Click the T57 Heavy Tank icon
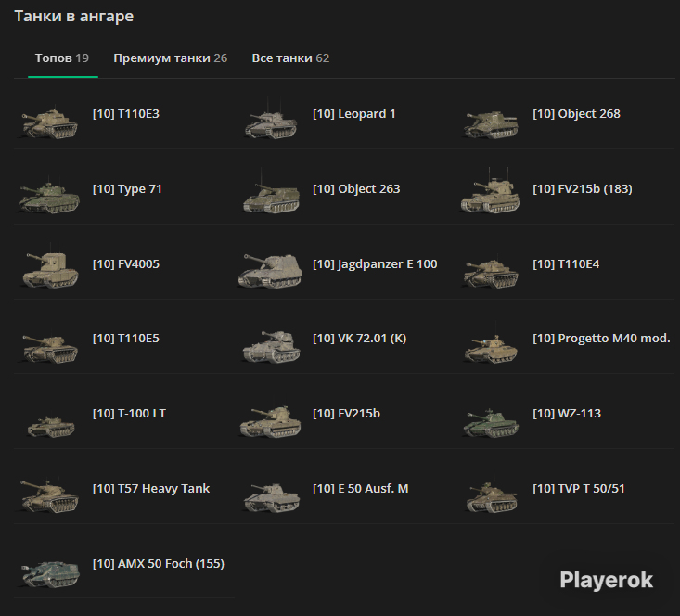Image resolution: width=680 pixels, height=616 pixels. pos(49,495)
